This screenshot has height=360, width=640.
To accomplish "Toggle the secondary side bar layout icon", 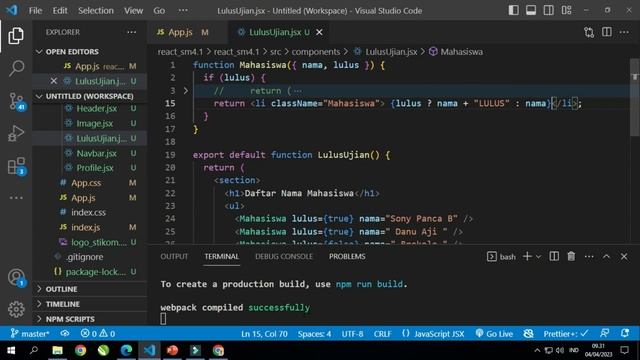I will point(549,11).
